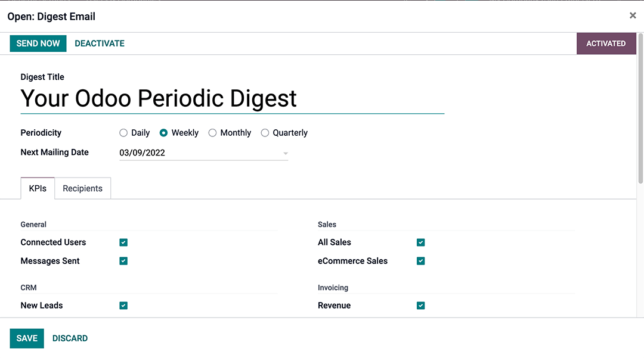Image resolution: width=644 pixels, height=358 pixels.
Task: Uncheck the eCommerce Sales KPI
Action: pyautogui.click(x=420, y=261)
